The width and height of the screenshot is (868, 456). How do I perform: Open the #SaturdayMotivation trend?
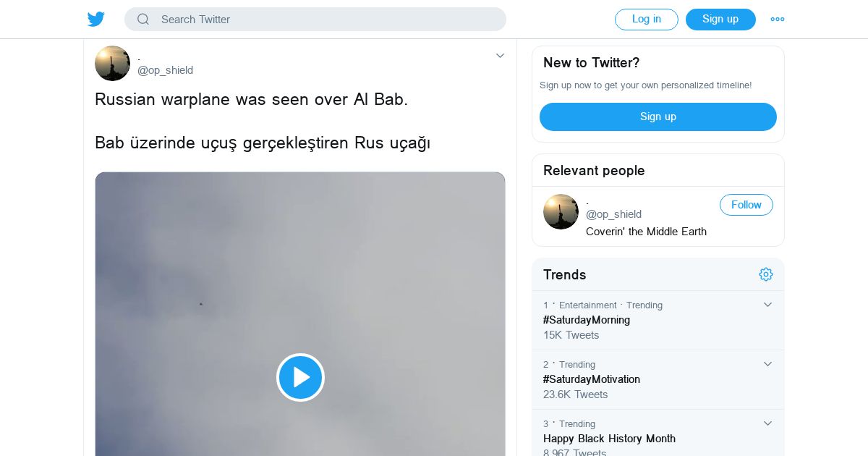pos(592,379)
